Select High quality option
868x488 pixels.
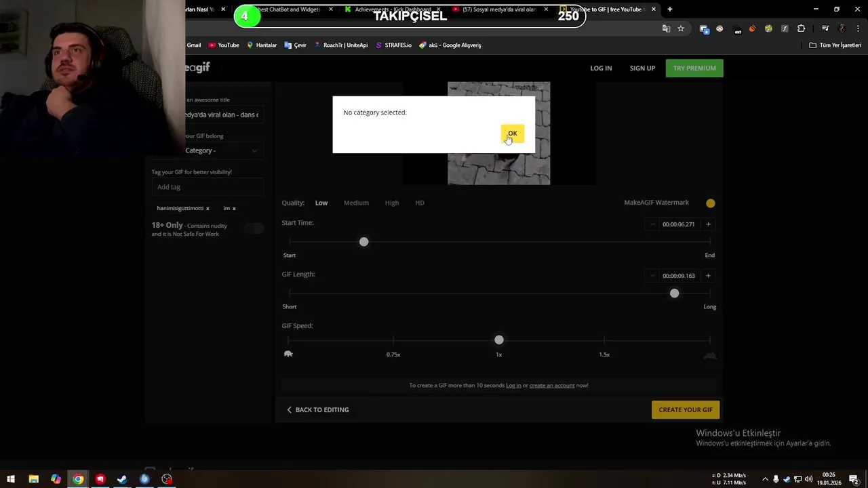pos(392,203)
